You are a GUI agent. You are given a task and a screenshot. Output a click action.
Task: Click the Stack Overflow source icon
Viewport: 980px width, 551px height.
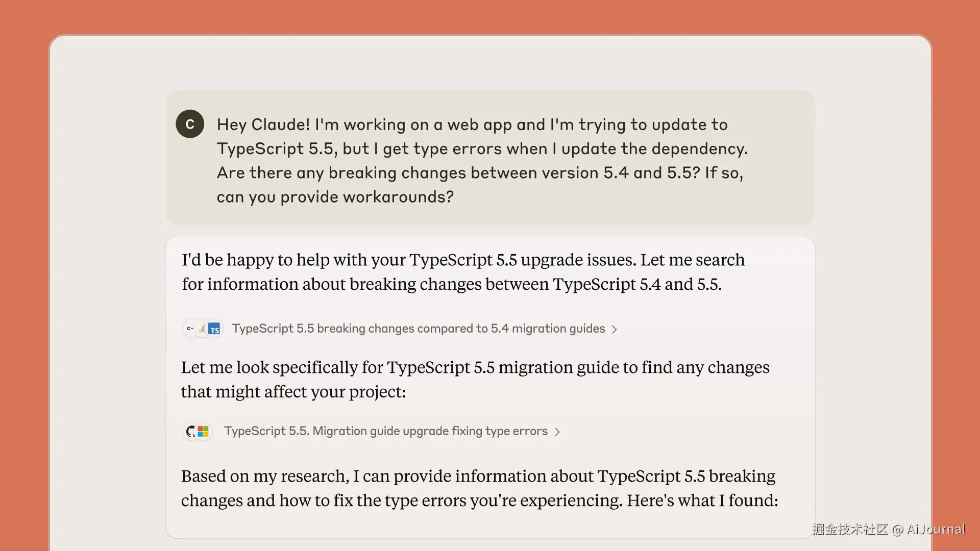click(x=203, y=329)
